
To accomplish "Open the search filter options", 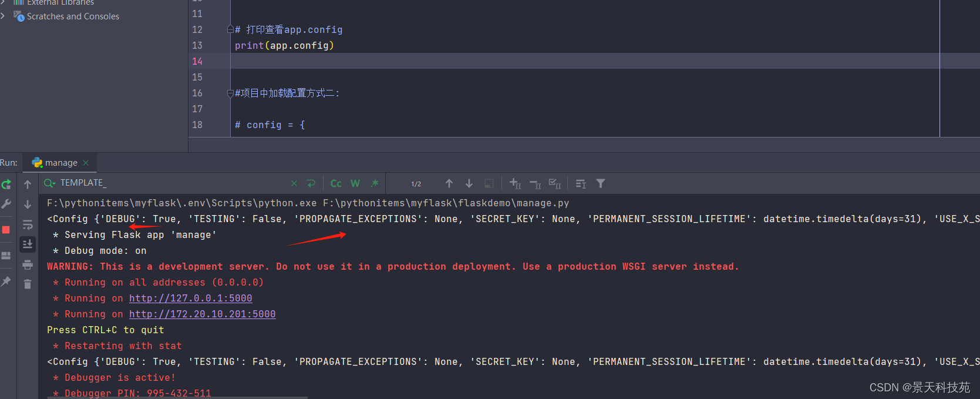I will (601, 184).
